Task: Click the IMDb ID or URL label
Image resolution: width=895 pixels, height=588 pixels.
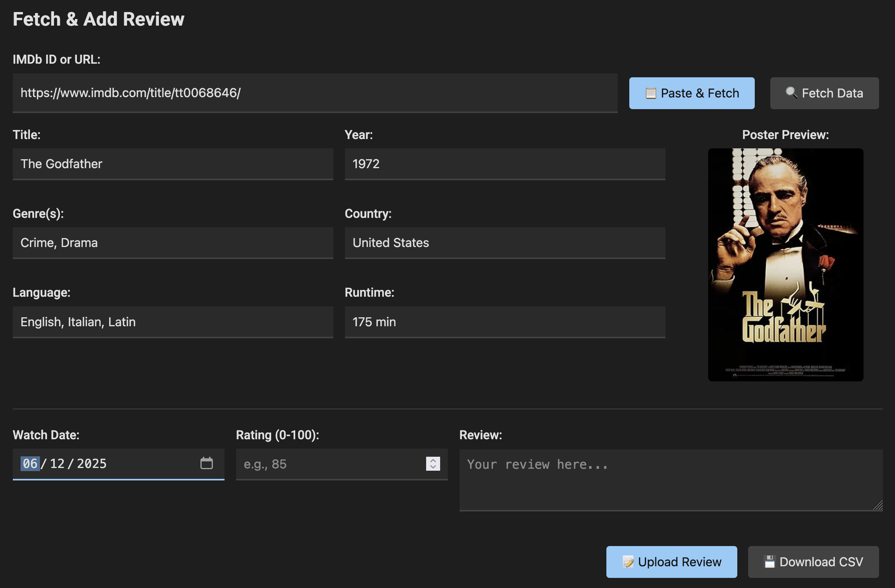Action: tap(57, 59)
